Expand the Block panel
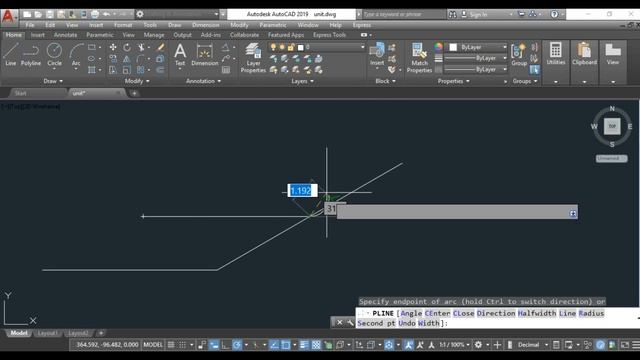 pos(385,81)
